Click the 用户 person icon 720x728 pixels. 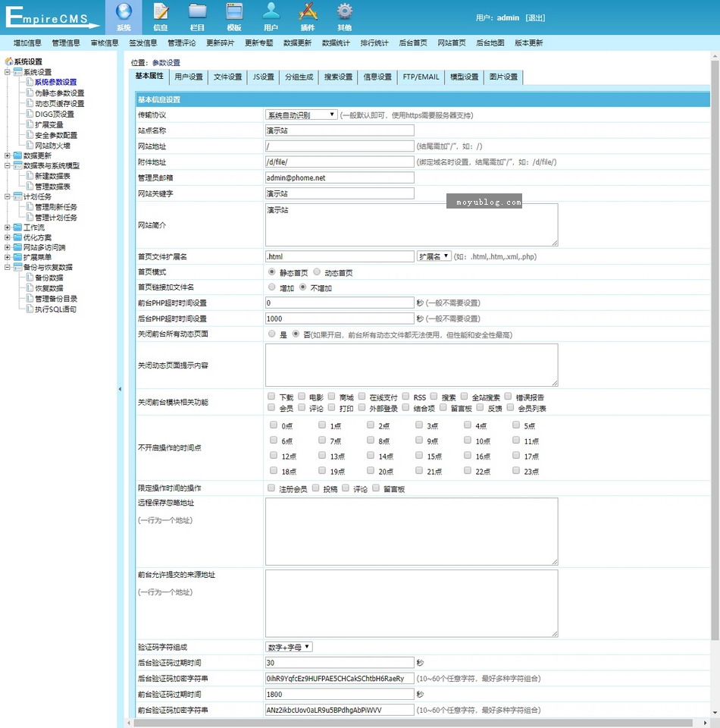[271, 12]
